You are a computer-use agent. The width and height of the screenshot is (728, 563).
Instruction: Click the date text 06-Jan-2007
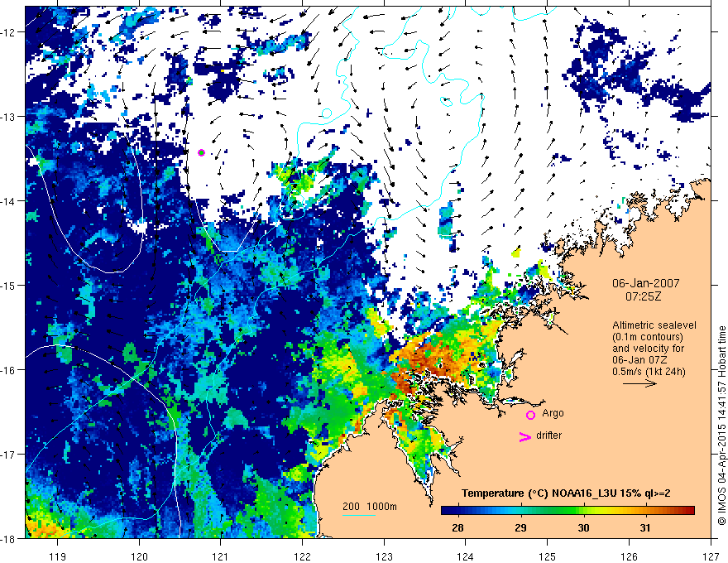coord(646,283)
